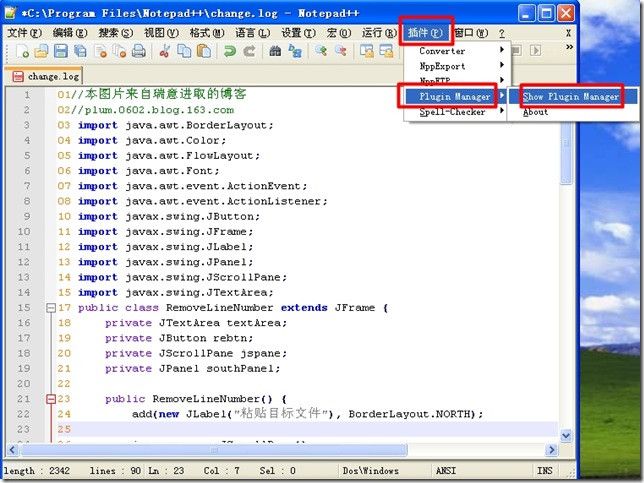
Task: Open the 语言(L) menu
Action: [x=253, y=32]
